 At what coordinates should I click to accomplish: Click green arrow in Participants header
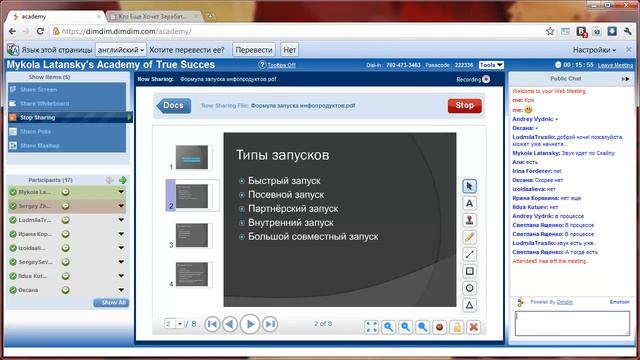coord(122,180)
